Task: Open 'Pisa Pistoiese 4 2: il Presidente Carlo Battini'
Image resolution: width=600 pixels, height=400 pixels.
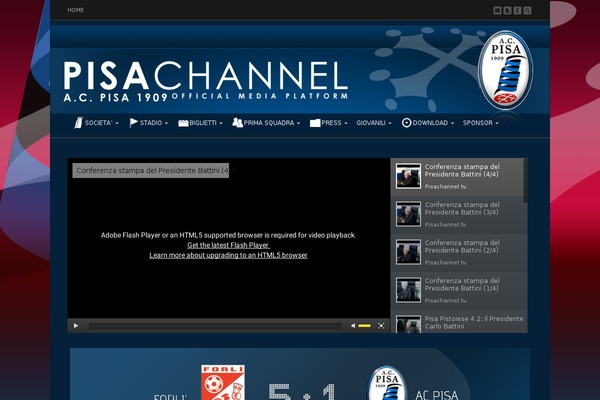Action: [474, 322]
